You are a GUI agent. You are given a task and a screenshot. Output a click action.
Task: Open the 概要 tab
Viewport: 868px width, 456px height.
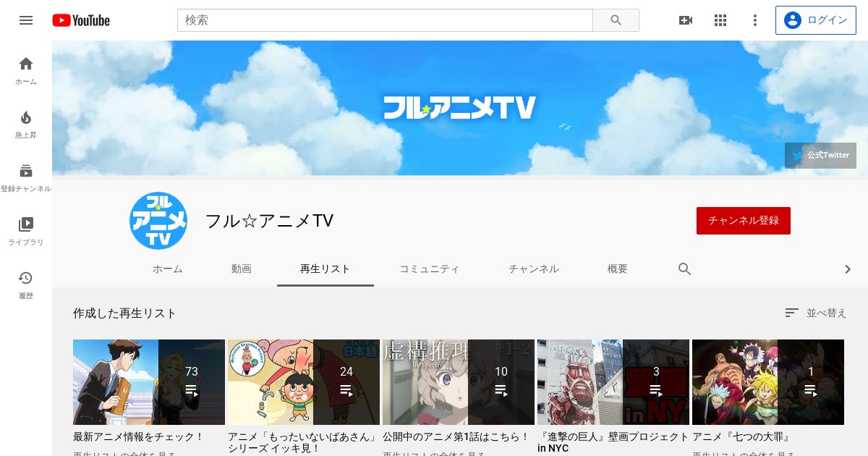(618, 269)
